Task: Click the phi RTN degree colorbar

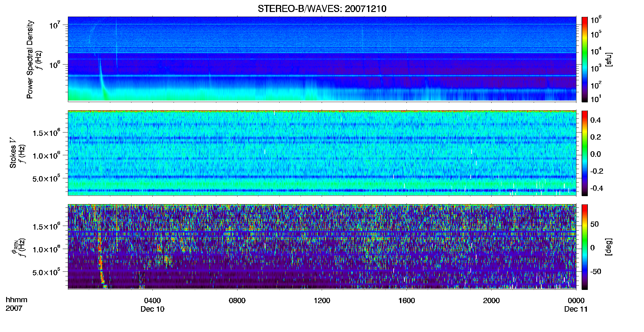Action: [585, 247]
